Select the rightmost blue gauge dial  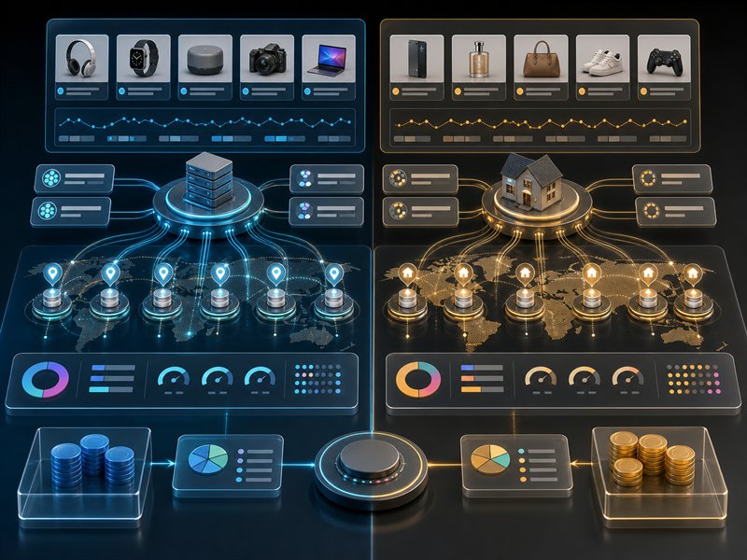(x=260, y=376)
